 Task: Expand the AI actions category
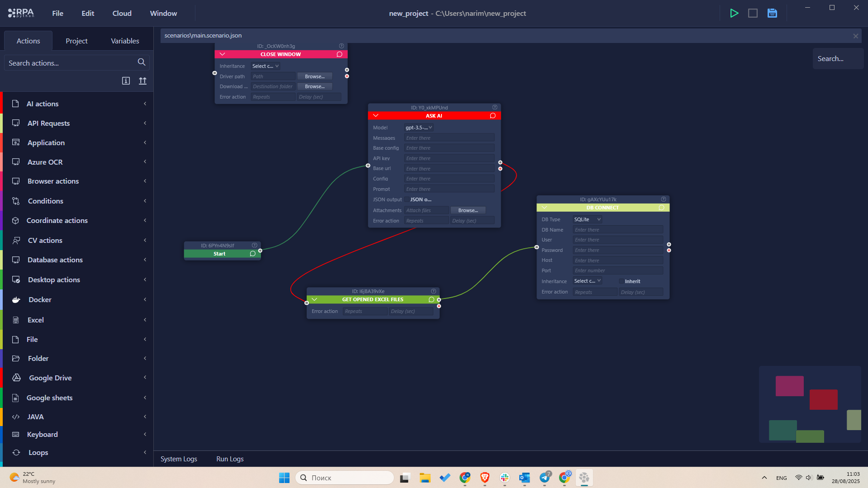[78, 104]
